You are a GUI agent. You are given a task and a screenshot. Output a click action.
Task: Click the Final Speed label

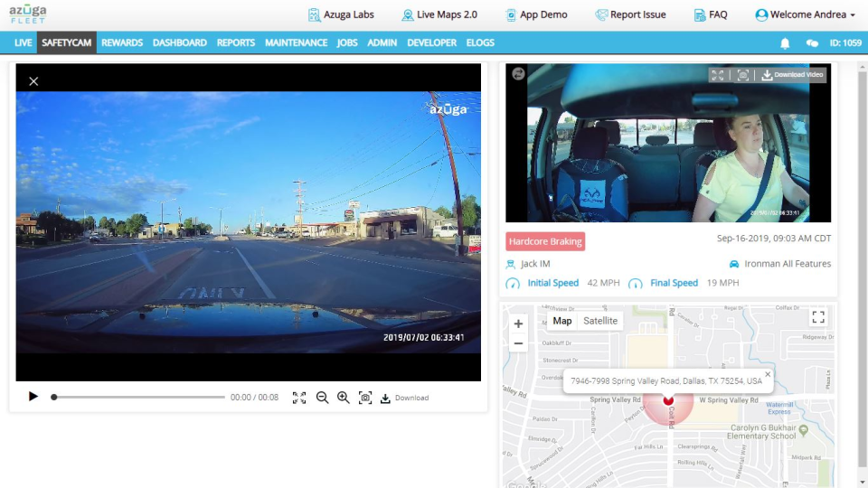pos(674,283)
